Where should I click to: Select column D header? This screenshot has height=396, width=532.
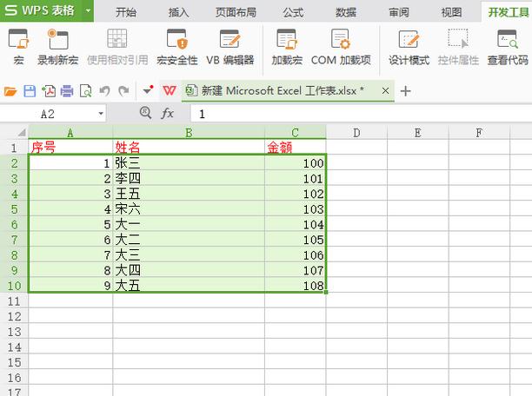point(356,133)
